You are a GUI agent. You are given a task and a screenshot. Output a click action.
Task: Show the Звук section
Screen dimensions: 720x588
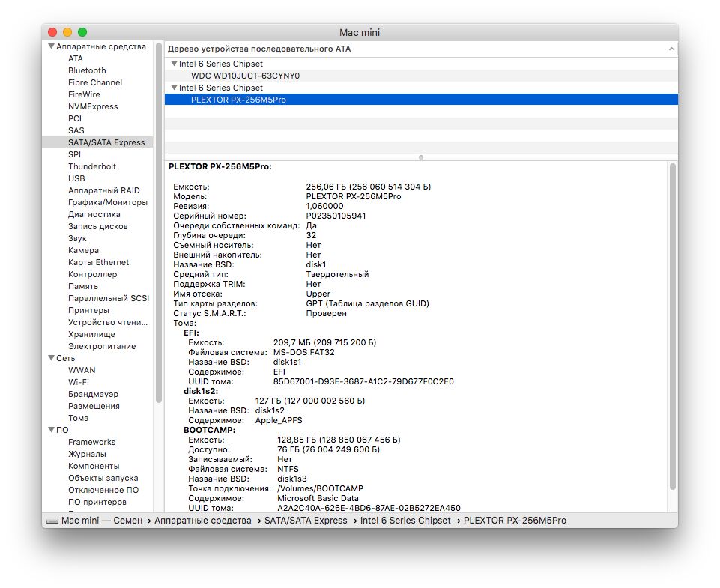pyautogui.click(x=77, y=238)
